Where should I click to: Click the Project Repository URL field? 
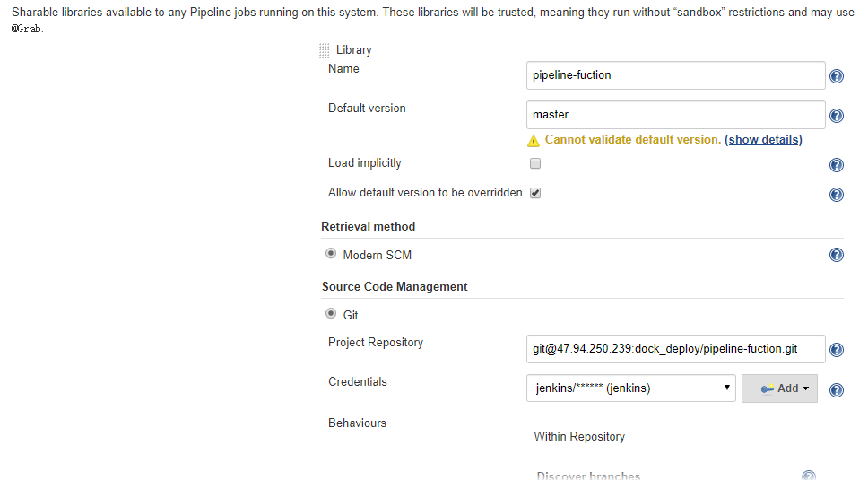click(x=675, y=349)
